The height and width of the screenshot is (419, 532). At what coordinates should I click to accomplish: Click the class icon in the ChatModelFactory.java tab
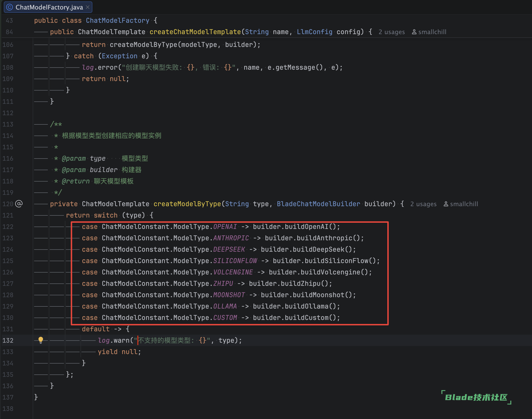9,7
